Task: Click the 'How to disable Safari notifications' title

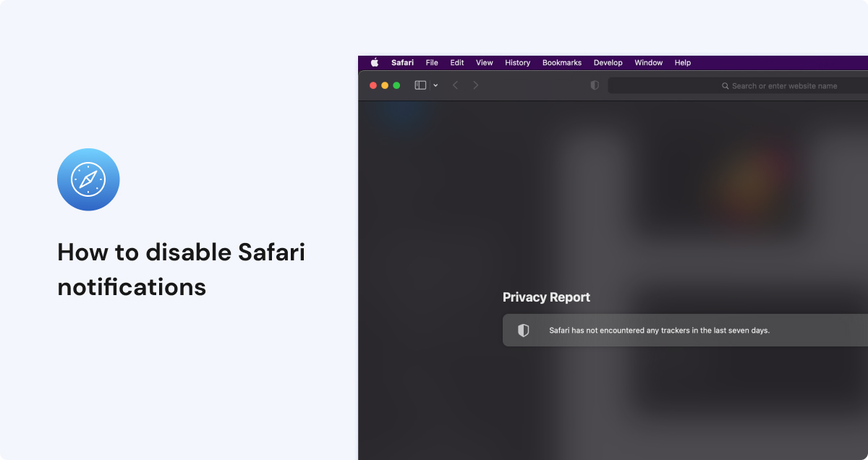Action: click(181, 270)
